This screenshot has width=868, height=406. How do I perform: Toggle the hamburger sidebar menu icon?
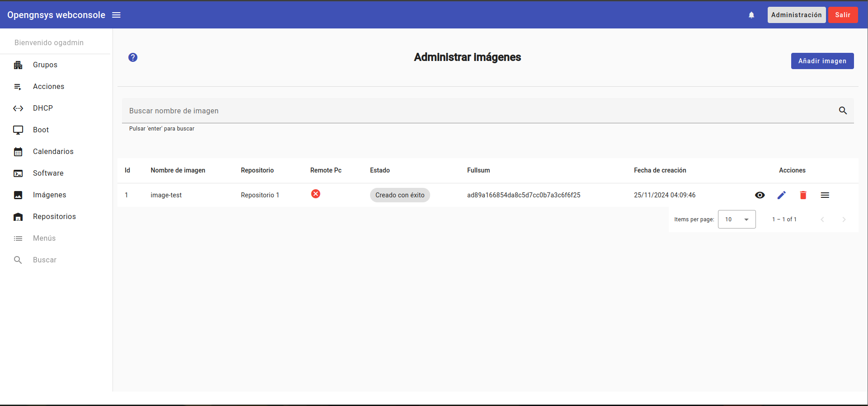pyautogui.click(x=116, y=15)
